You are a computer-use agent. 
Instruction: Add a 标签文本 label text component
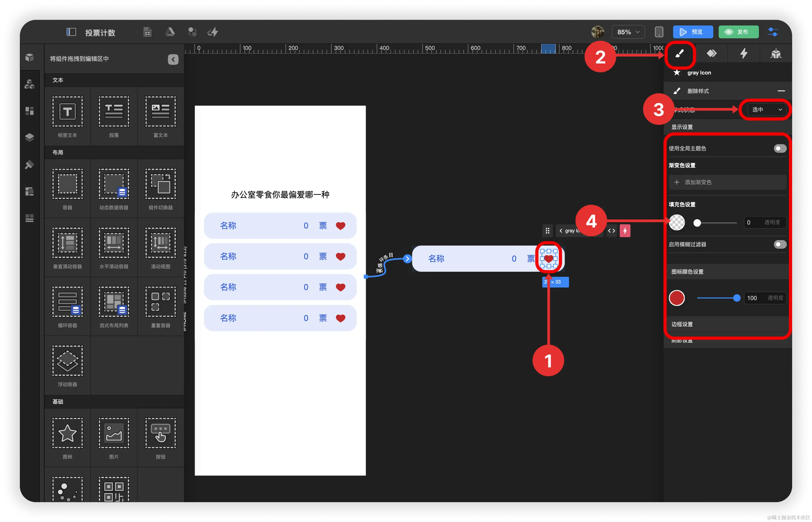coord(67,112)
